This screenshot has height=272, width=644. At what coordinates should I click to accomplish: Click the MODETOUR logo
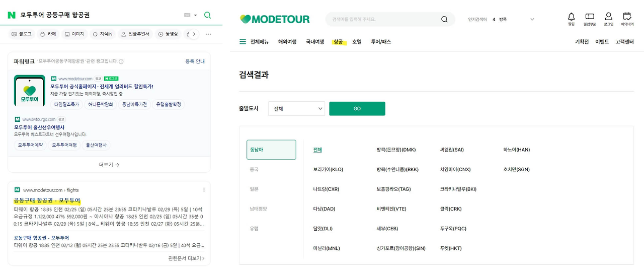(x=275, y=19)
